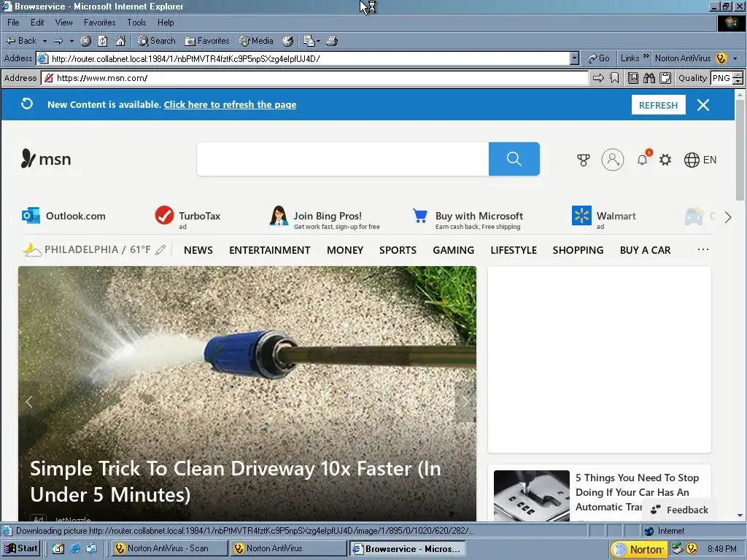Open the Norton AntiVirus toolbar dropdown arrow
This screenshot has width=747, height=560.
(x=735, y=58)
